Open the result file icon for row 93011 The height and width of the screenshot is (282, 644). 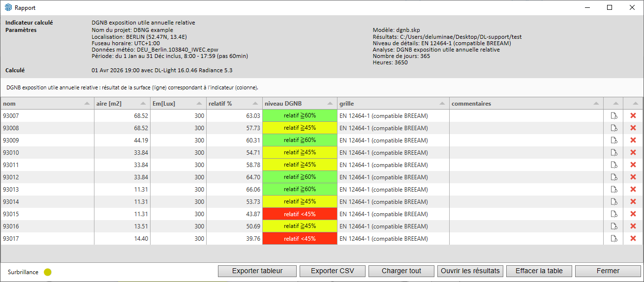coord(613,165)
